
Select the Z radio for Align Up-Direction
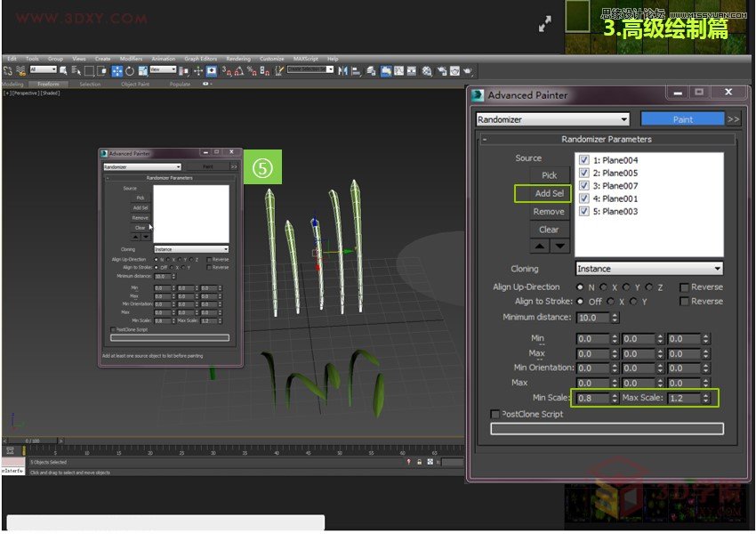pos(650,287)
